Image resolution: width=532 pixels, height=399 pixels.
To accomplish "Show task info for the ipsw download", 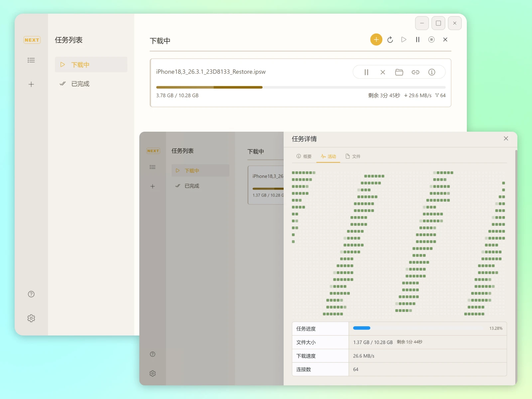I will point(432,72).
